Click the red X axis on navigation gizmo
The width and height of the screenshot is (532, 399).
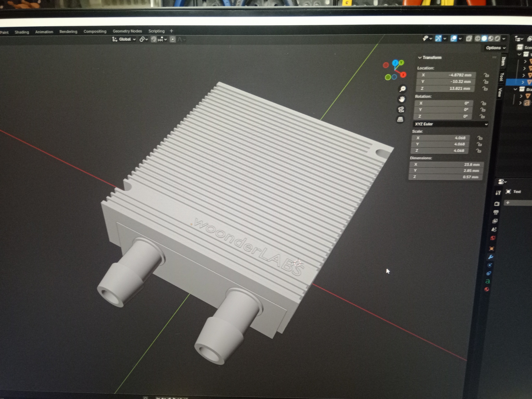coord(403,75)
